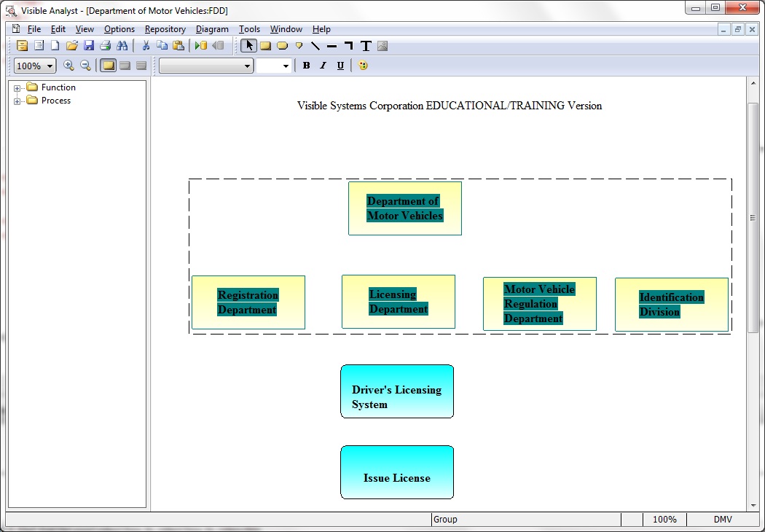
Task: Select the rectangle function symbol tool
Action: 265,46
